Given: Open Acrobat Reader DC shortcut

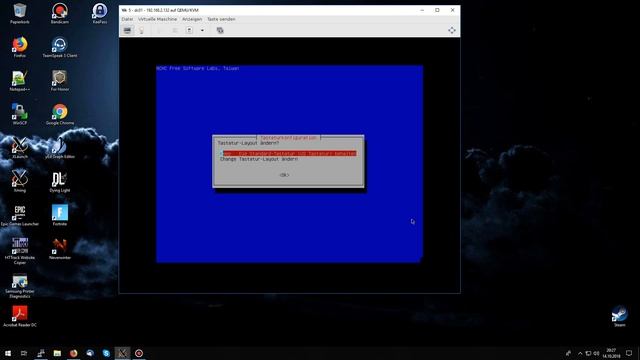Looking at the screenshot, I should pyautogui.click(x=20, y=316).
